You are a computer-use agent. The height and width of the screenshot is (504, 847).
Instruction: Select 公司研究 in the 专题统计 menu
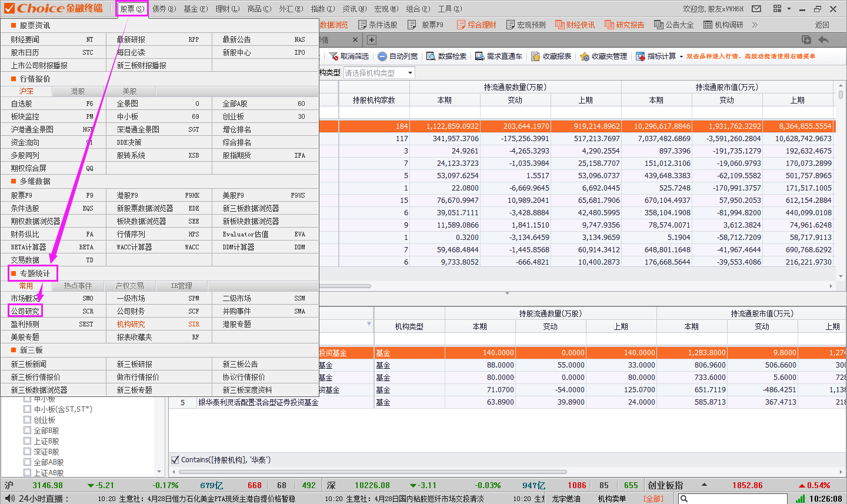tap(25, 311)
